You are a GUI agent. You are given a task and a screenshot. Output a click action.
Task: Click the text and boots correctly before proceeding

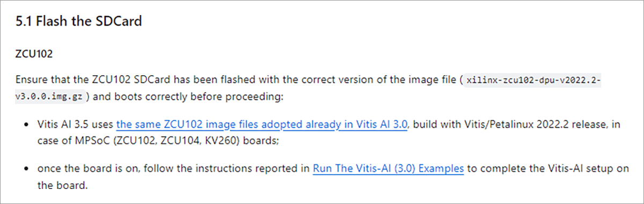pyautogui.click(x=187, y=97)
